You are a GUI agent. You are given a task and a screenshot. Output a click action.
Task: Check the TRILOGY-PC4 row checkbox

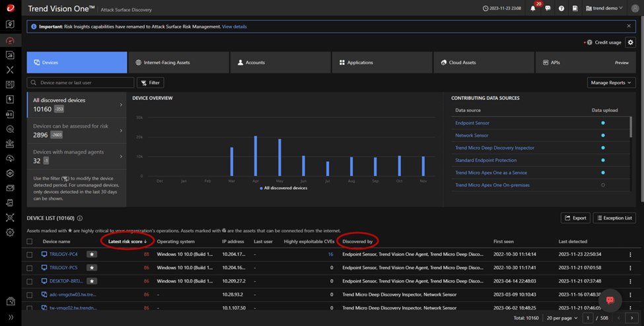[x=30, y=255]
